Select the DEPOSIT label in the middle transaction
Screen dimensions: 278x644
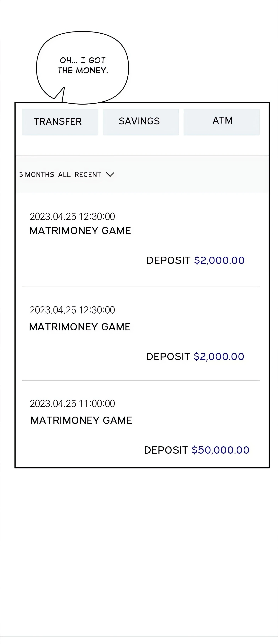click(168, 357)
